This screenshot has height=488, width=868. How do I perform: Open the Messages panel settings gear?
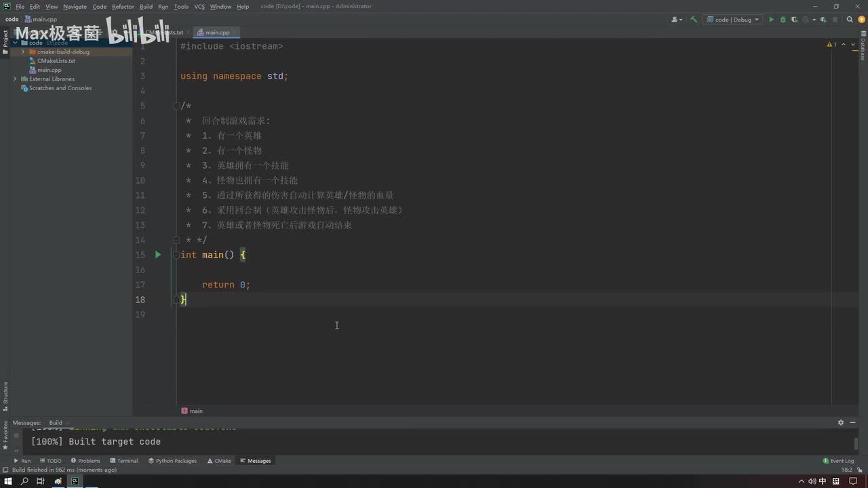coord(841,422)
